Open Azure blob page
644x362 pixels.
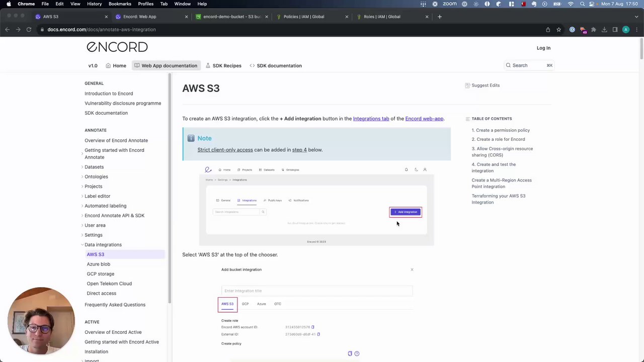(98, 264)
